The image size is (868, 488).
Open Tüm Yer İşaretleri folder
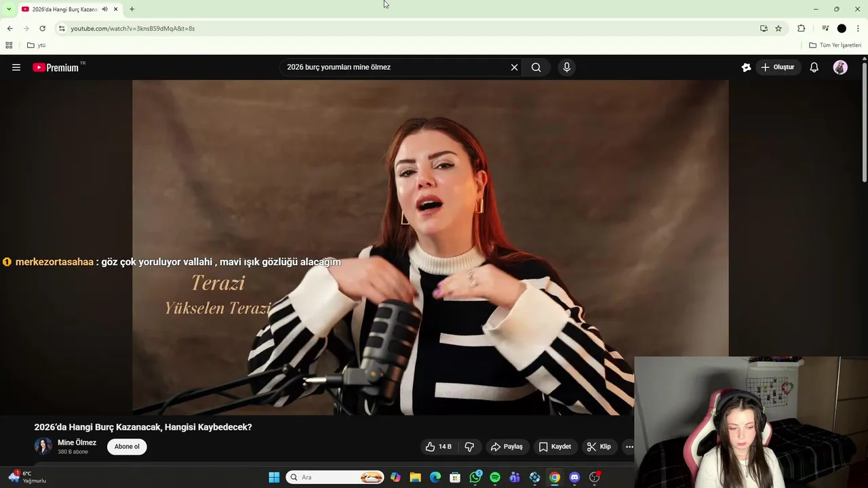[835, 45]
